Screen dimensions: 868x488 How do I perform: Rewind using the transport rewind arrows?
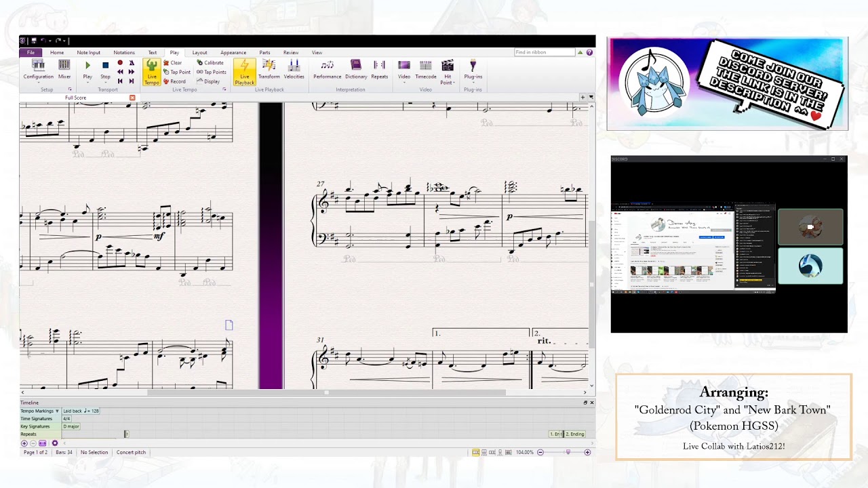120,71
